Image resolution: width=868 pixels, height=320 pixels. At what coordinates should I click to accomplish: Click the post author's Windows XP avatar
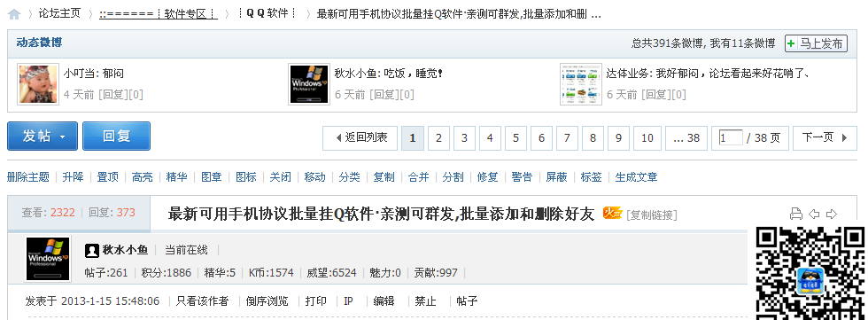pyautogui.click(x=48, y=259)
